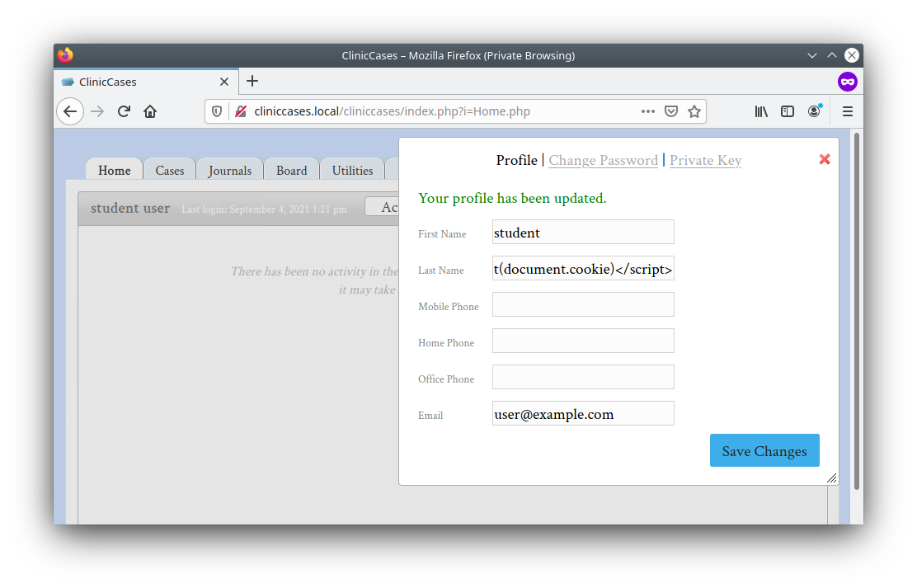The height and width of the screenshot is (588, 917).
Task: Open Firefox hamburger application menu
Action: tap(848, 111)
